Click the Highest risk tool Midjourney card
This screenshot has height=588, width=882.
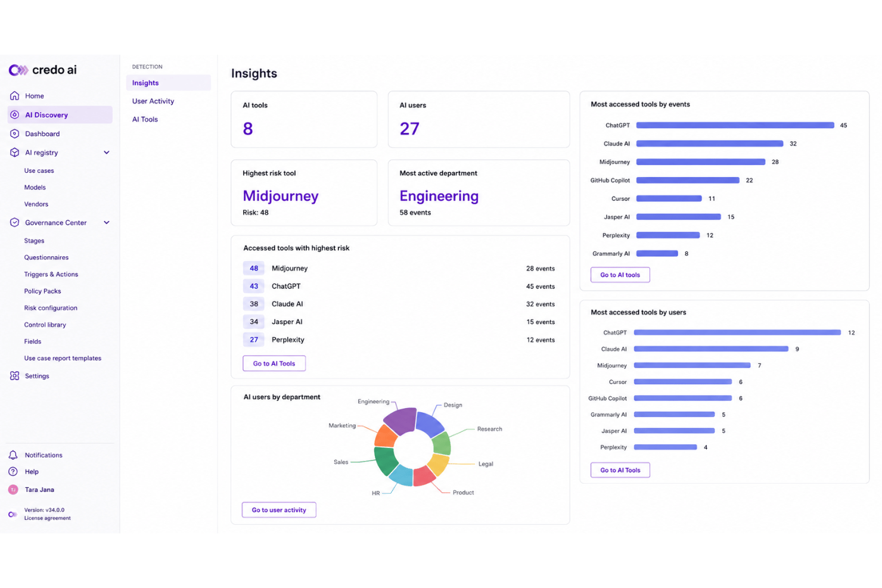coord(304,192)
